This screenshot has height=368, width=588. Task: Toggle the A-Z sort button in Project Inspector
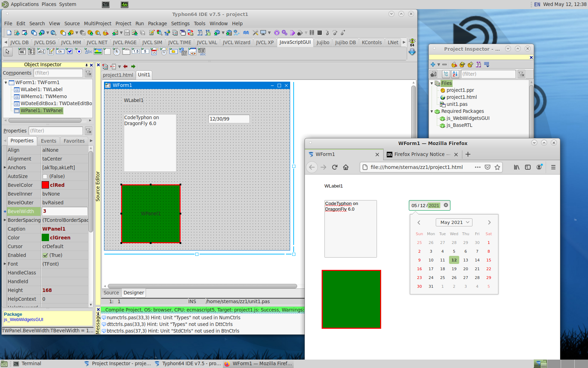[455, 74]
